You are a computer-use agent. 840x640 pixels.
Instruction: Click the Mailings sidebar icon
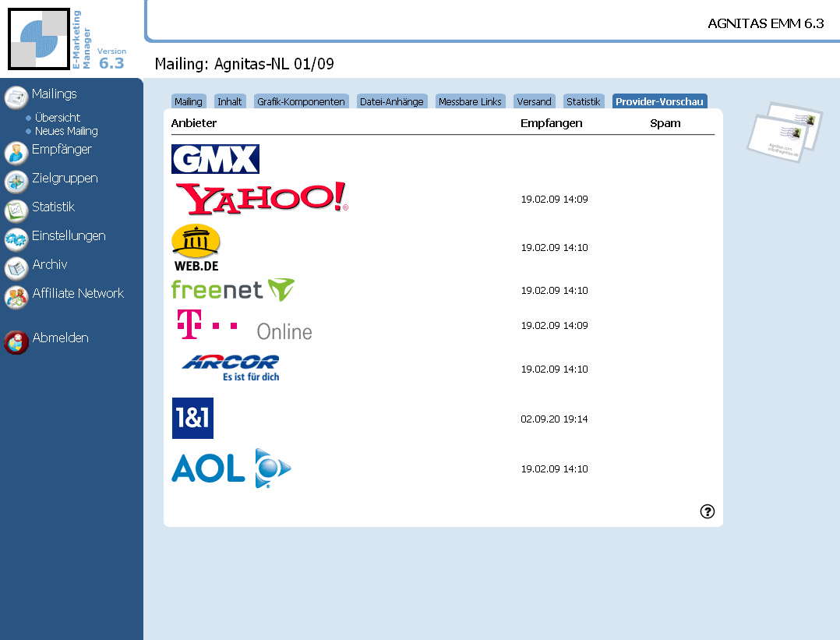16,97
